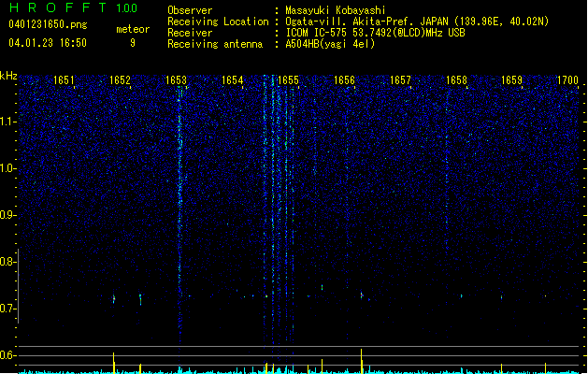Screen dimensions: 588x374
Task: Click the coordinates (139.96E, 40.02N)
Action: 501,22
